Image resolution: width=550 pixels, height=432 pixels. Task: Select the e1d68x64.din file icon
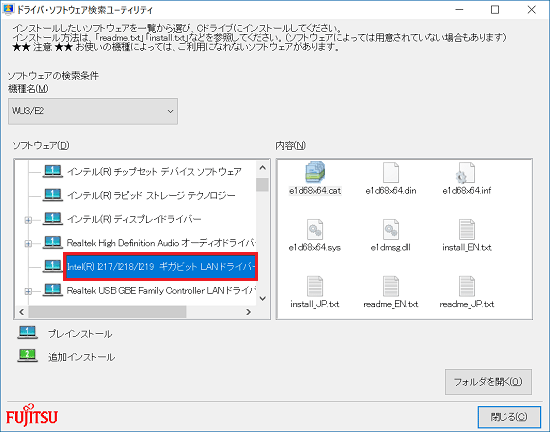pos(391,172)
